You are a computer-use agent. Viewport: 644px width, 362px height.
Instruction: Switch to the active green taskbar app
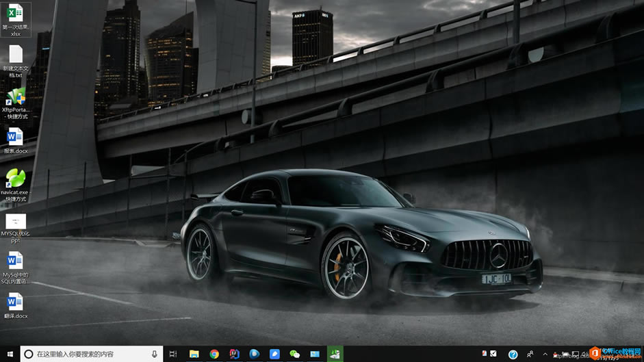click(335, 354)
